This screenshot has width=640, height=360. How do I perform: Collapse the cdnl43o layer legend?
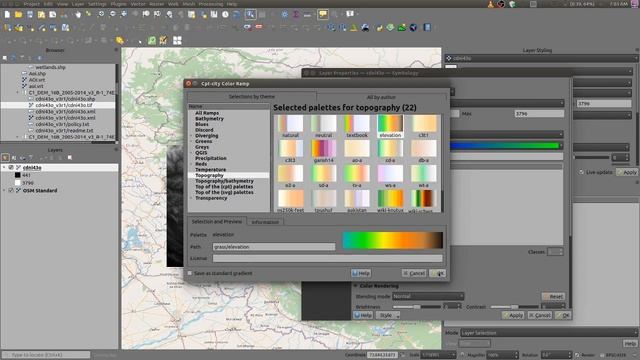coord(4,168)
